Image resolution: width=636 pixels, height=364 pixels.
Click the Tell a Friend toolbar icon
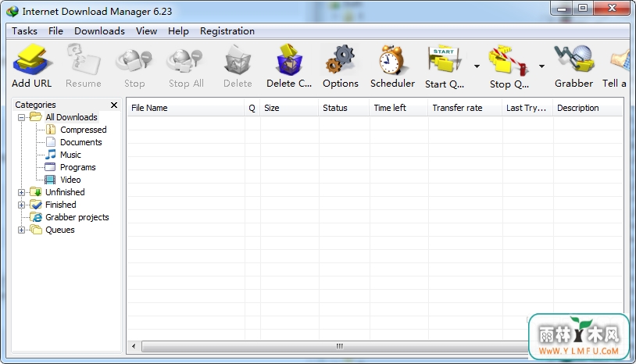coord(620,61)
